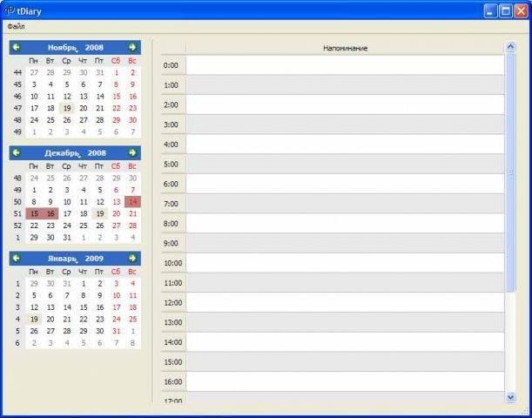Open the Декабрь month dropdown

click(x=63, y=153)
